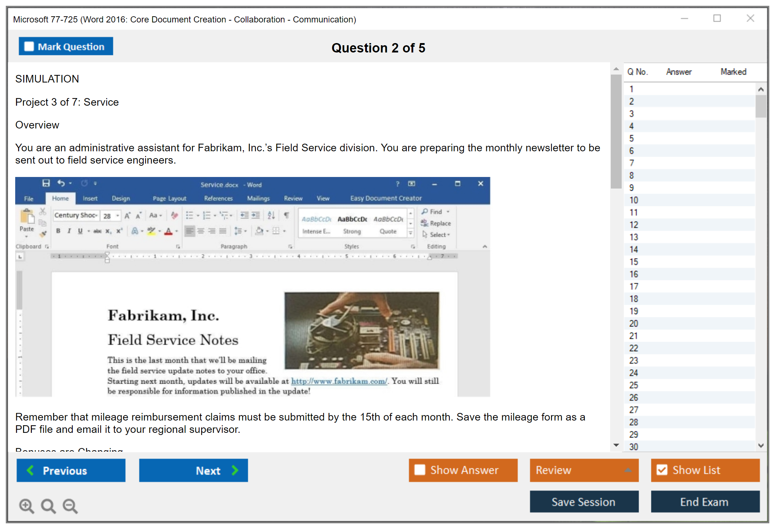Click the zoom out magnifier icon
Screen dimensions: 778x532
click(x=70, y=506)
